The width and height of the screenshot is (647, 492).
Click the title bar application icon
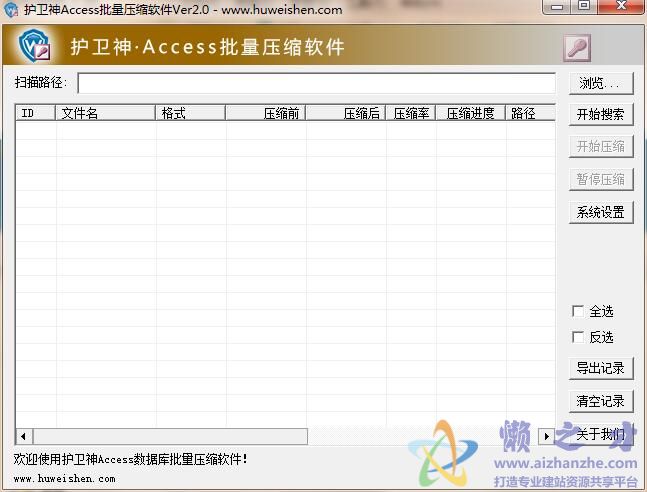tap(11, 9)
